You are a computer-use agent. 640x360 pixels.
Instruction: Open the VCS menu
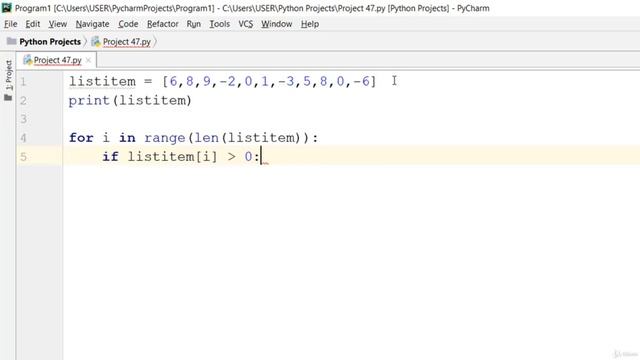tap(245, 24)
